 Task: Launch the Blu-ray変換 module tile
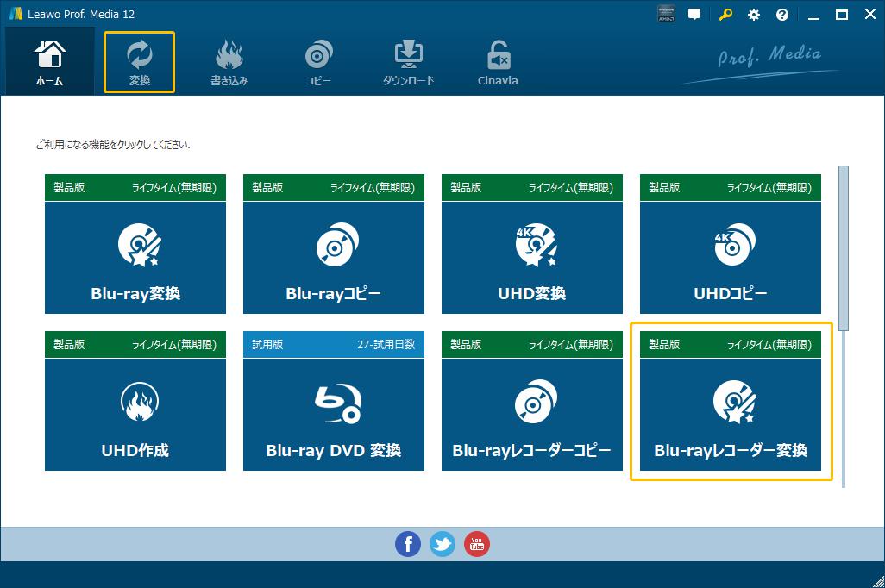point(135,257)
